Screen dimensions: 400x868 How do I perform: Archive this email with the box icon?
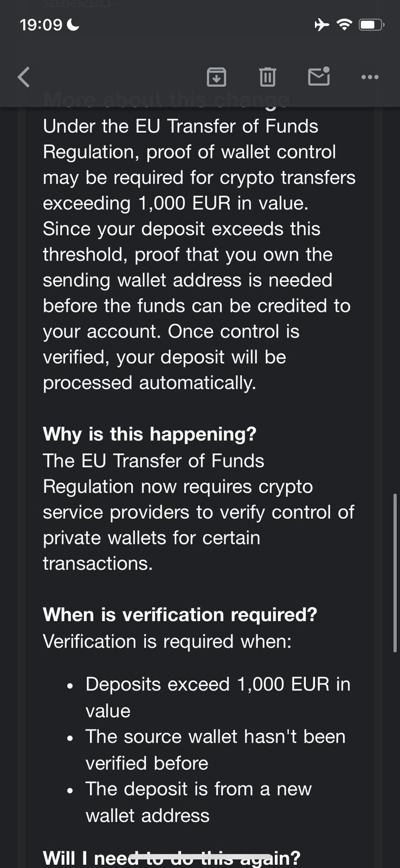[216, 77]
